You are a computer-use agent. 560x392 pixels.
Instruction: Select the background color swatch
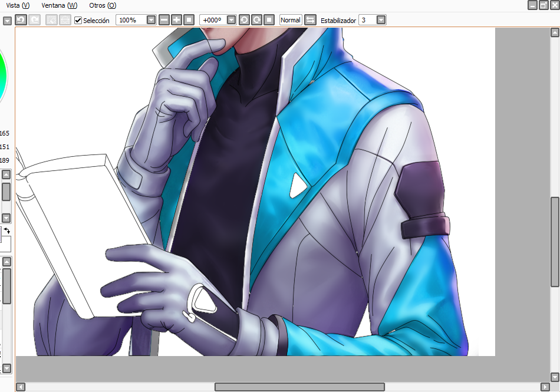click(6, 244)
